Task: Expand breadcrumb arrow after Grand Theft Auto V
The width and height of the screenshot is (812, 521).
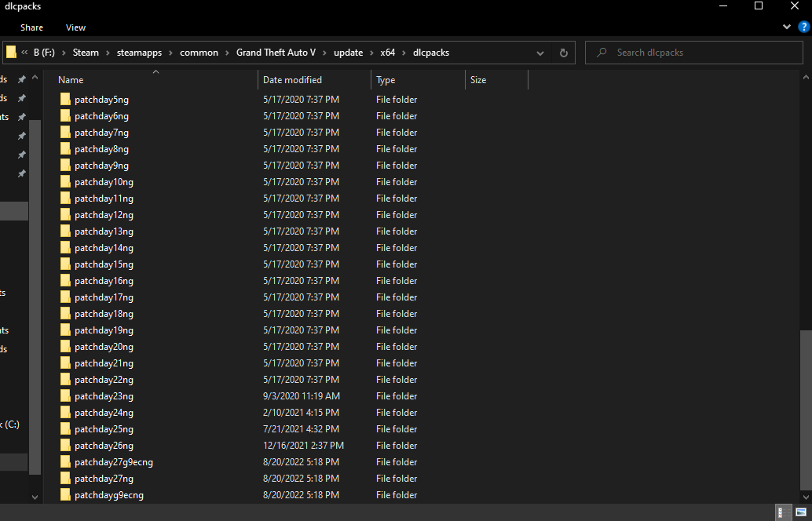Action: coord(324,53)
